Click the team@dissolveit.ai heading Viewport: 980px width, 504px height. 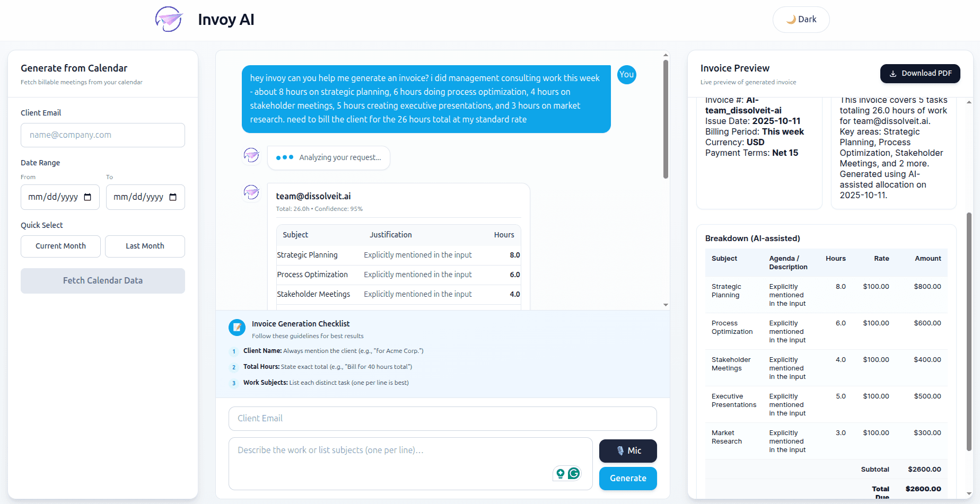pyautogui.click(x=313, y=197)
